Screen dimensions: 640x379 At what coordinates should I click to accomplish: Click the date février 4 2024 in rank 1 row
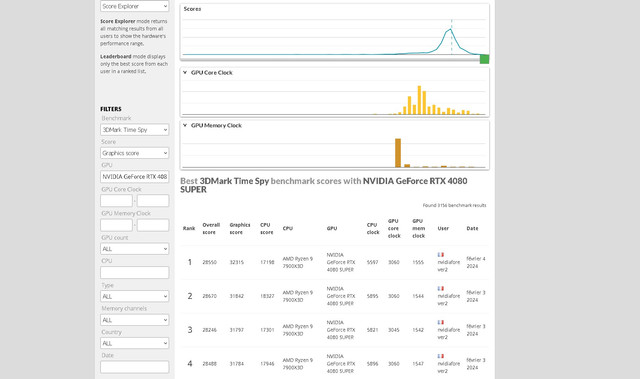(x=476, y=262)
